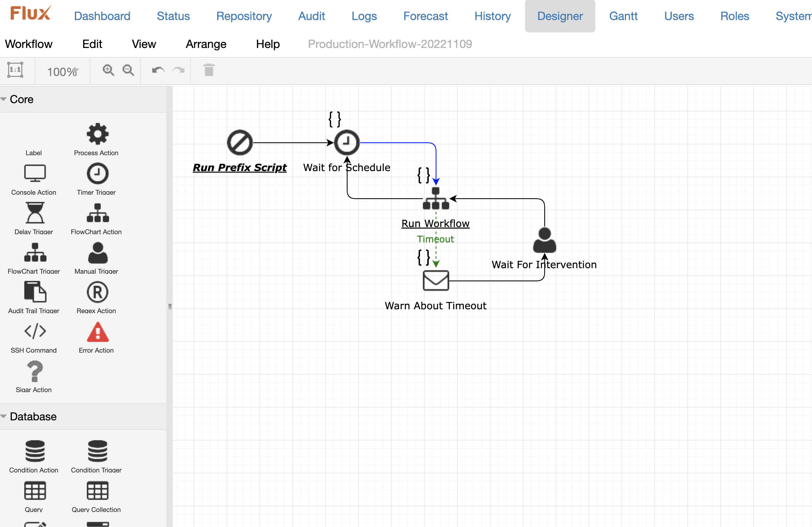Reset view to actual size 1:1
The image size is (812, 527).
coord(15,70)
